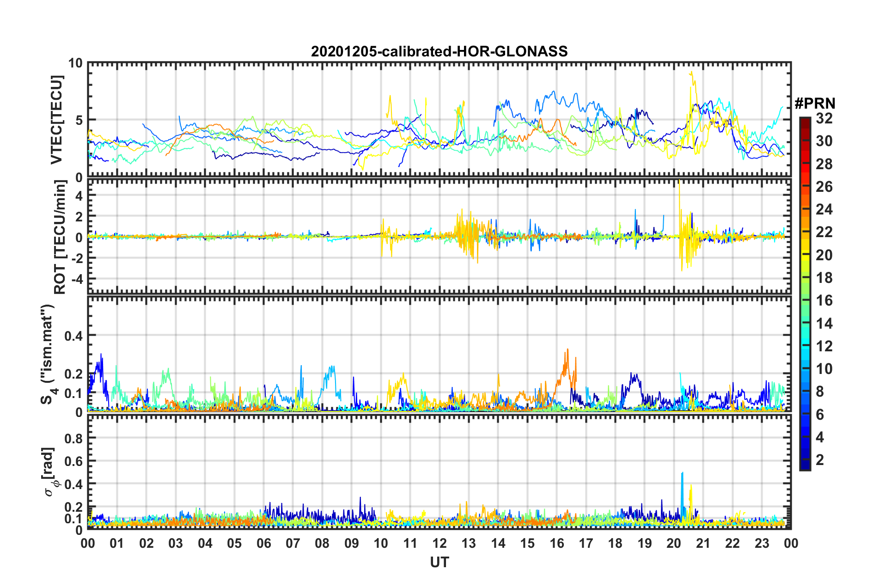Pick the "12" tick on the PRN colorbar
Screen dimensions: 879x588
click(x=824, y=346)
